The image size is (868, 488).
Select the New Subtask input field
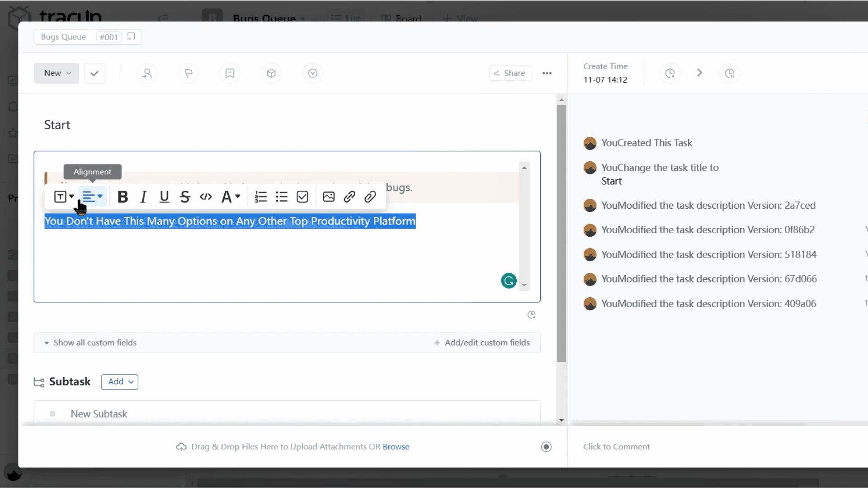tap(99, 413)
